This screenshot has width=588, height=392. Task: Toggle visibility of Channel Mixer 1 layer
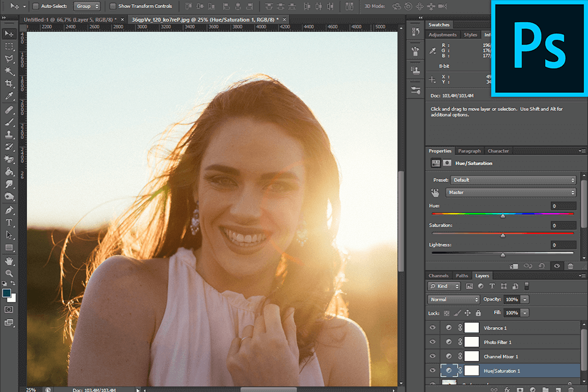click(x=433, y=356)
